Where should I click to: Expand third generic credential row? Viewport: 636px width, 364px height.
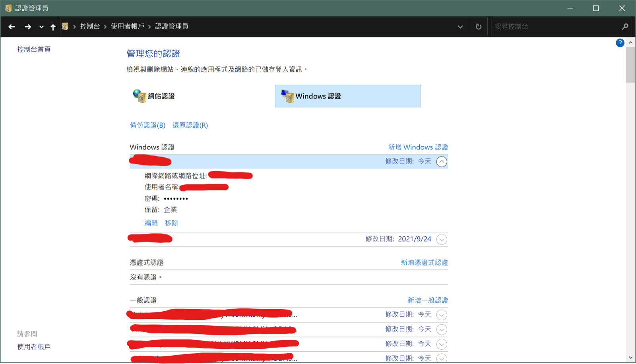coord(442,344)
